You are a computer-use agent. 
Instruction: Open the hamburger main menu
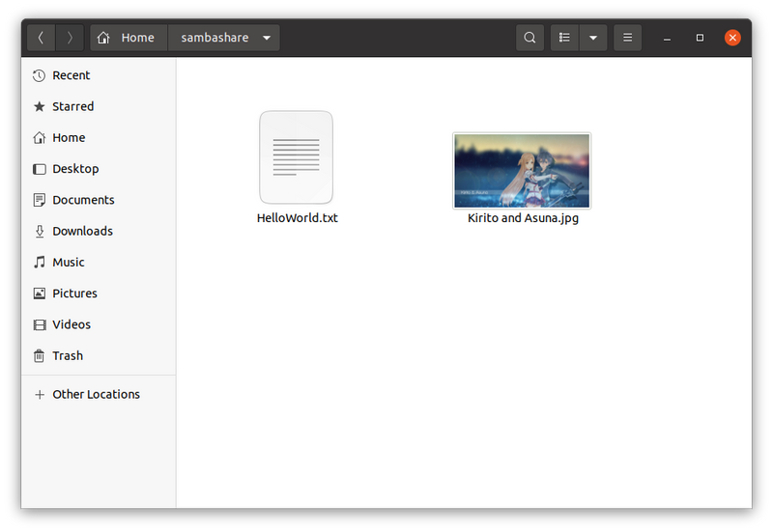(x=627, y=38)
